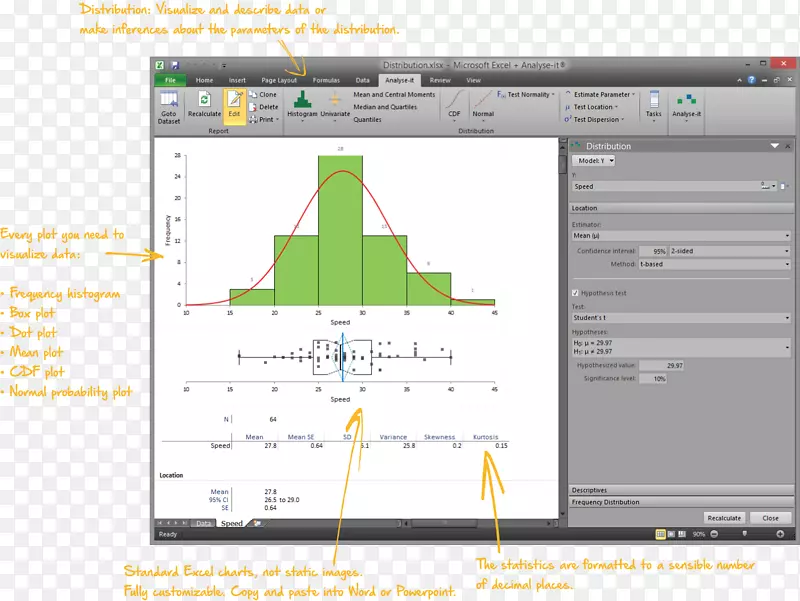Screen dimensions: 800x601
Task: Switch to the Page Layout ribbon tab
Action: (279, 80)
